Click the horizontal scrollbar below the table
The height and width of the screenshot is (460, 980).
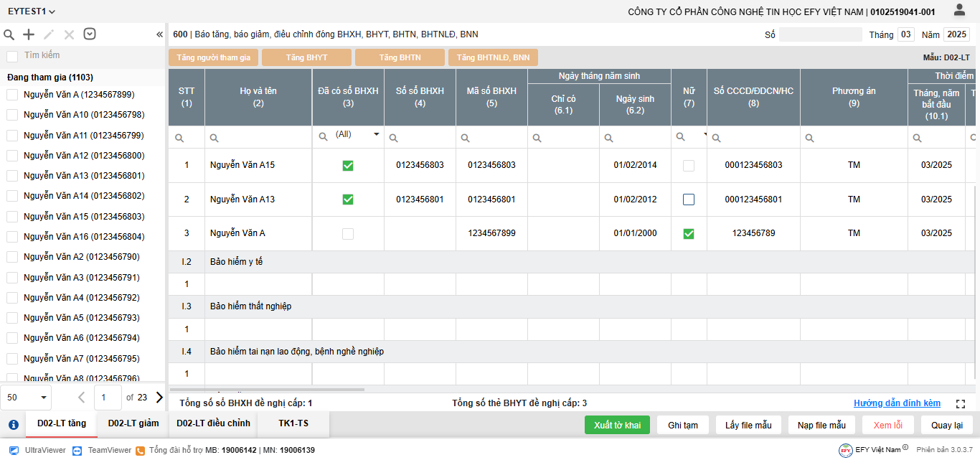[x=267, y=390]
